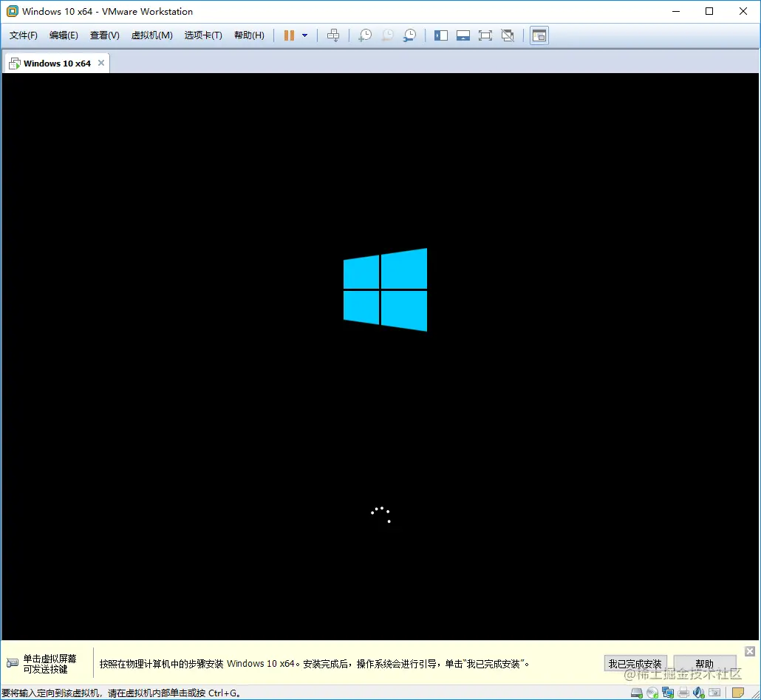This screenshot has width=761, height=700.
Task: Open the 查看(V) menu
Action: pos(104,35)
